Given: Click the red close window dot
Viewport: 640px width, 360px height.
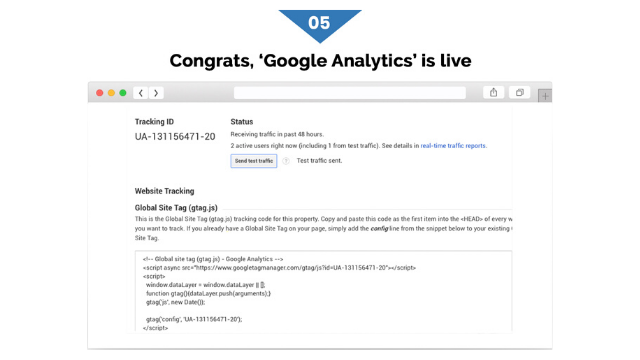Looking at the screenshot, I should pos(100,93).
